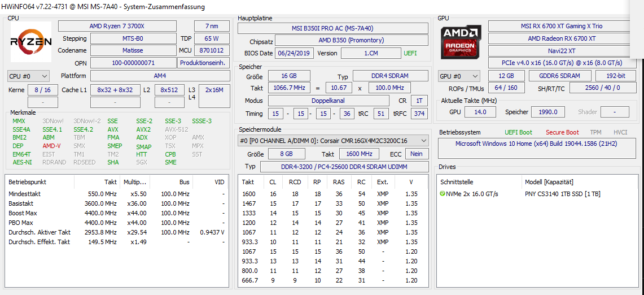Expand the memory module DIMM 0 dropdown
The width and height of the screenshot is (644, 295).
tap(333, 141)
